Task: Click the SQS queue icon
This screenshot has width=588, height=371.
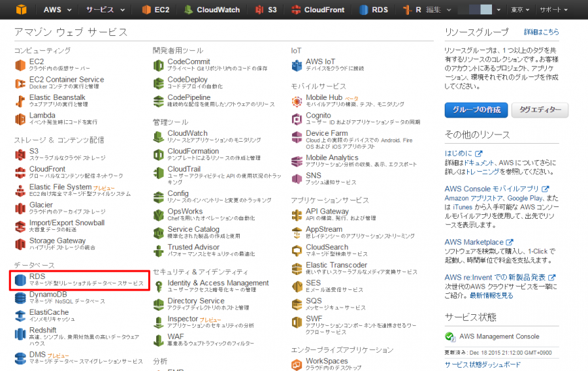Action: (x=297, y=304)
